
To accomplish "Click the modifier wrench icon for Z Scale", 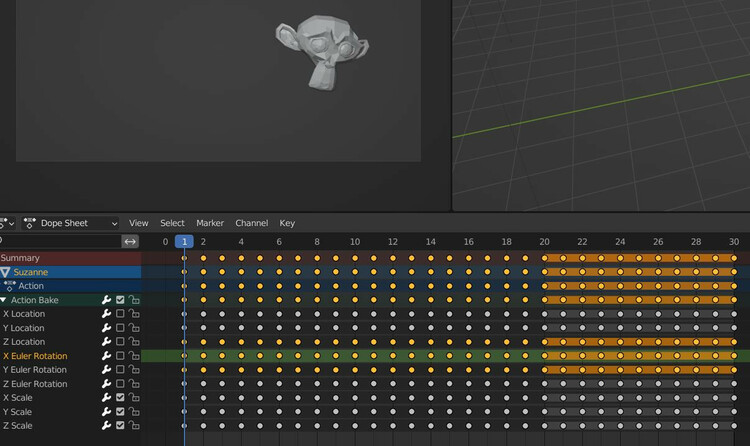I will pyautogui.click(x=106, y=425).
